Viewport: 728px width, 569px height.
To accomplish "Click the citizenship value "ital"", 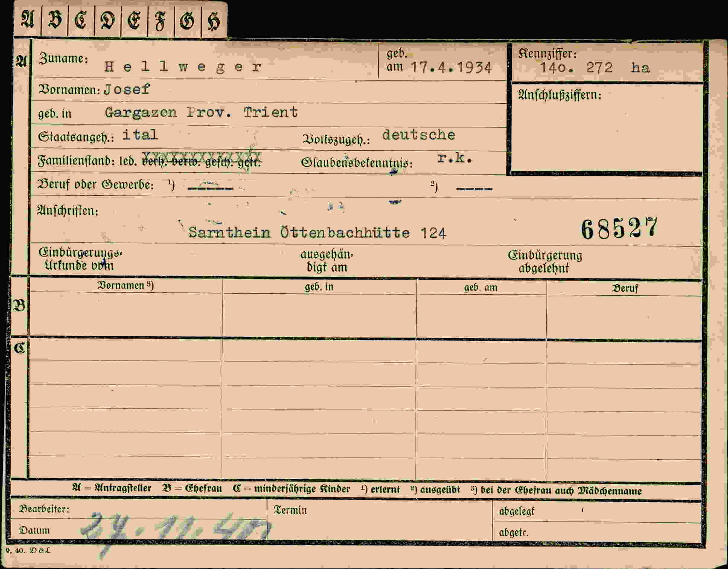I will 140,135.
